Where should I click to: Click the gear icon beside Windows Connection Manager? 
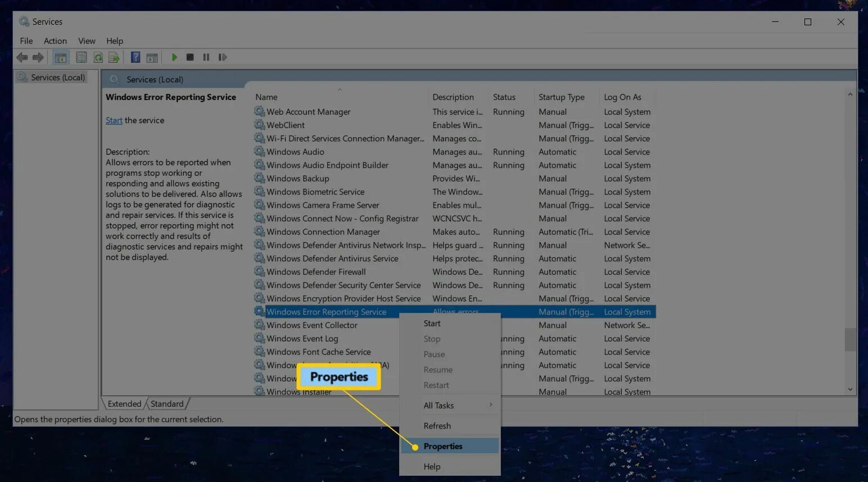(259, 231)
